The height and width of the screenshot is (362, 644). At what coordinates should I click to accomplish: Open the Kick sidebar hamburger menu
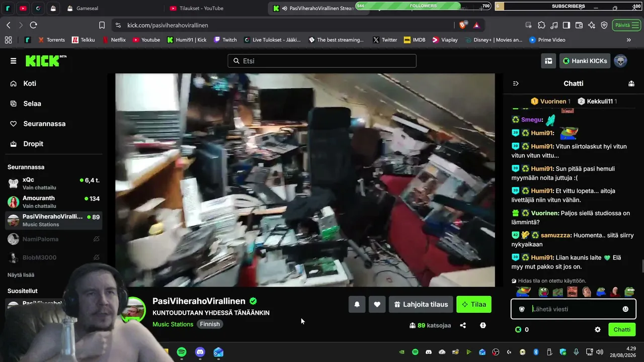(14, 61)
